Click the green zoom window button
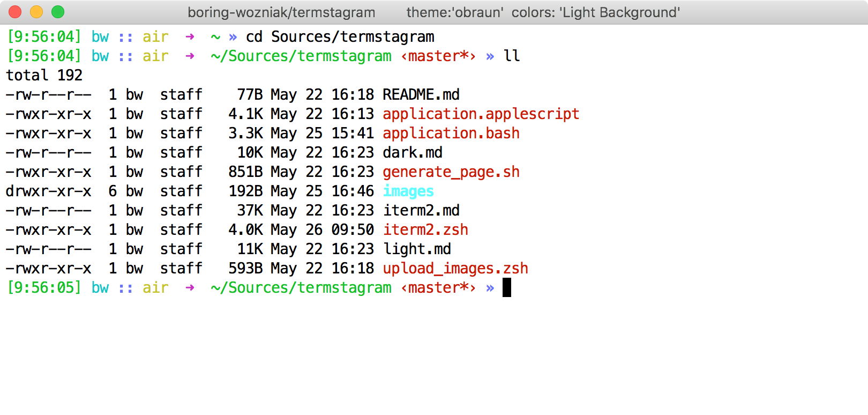 point(58,12)
